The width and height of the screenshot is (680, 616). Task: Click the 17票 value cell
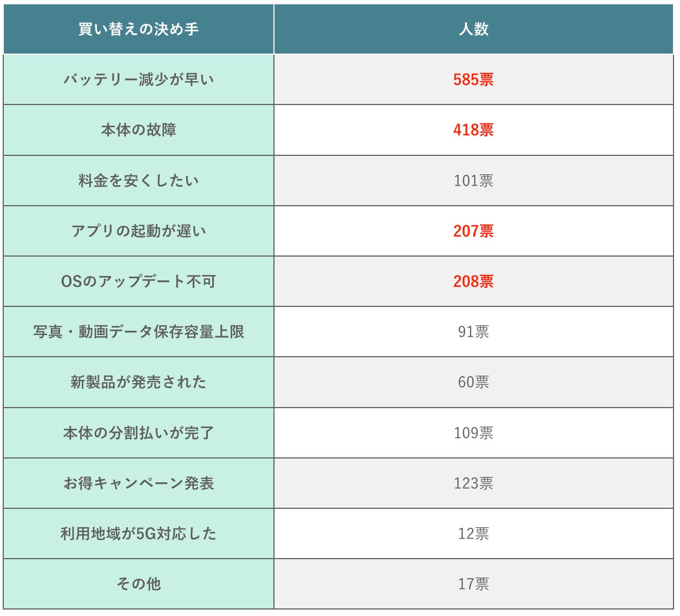[x=473, y=584]
